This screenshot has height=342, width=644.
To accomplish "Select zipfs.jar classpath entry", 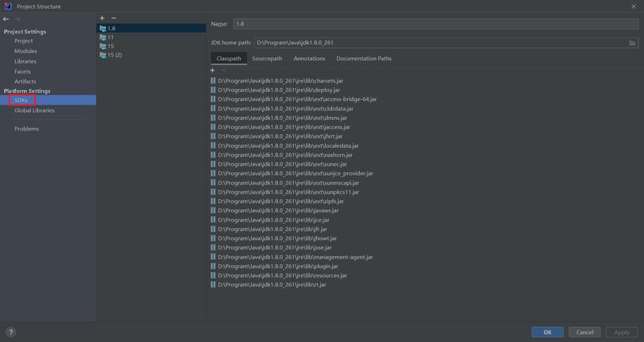I will click(278, 201).
